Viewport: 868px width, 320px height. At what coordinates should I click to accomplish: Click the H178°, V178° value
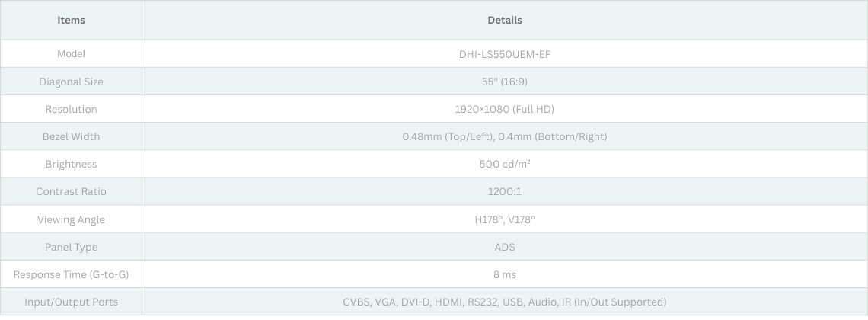[x=504, y=219]
